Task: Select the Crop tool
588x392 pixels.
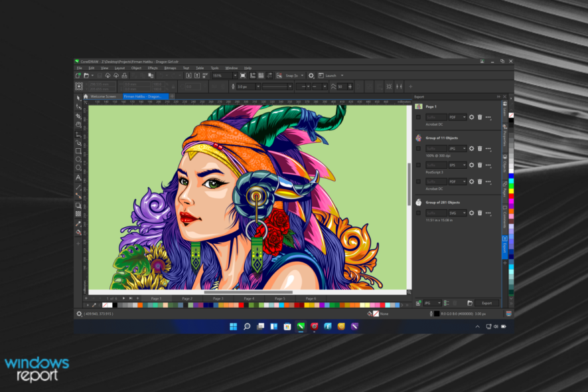Action: pos(78,116)
